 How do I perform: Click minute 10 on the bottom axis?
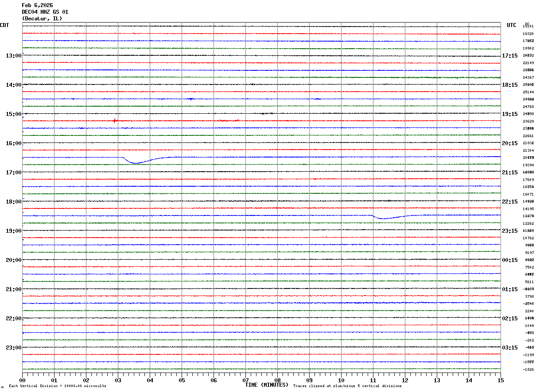341,380
